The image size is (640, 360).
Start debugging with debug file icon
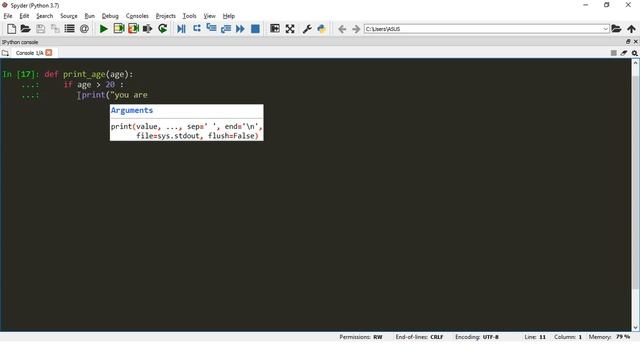coord(182,29)
